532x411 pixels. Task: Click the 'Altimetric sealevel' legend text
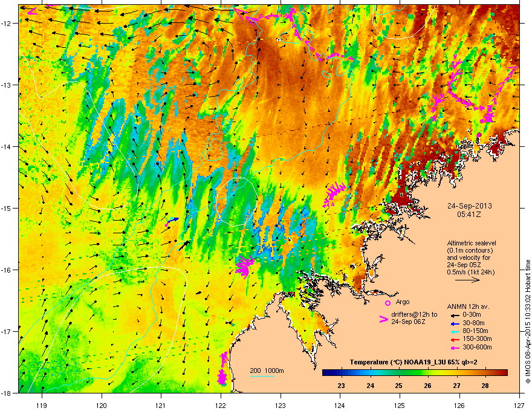click(472, 243)
